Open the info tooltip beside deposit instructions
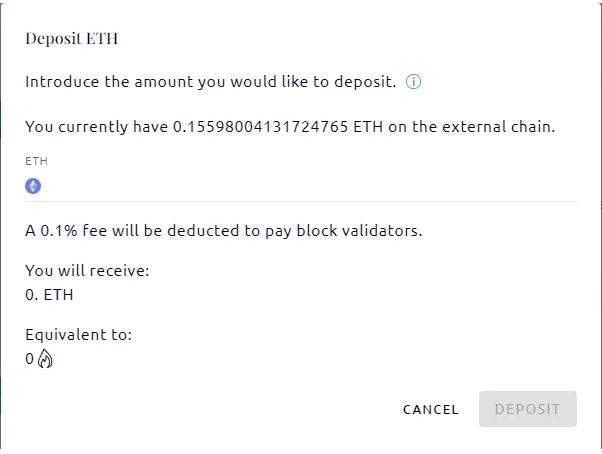 (x=413, y=82)
